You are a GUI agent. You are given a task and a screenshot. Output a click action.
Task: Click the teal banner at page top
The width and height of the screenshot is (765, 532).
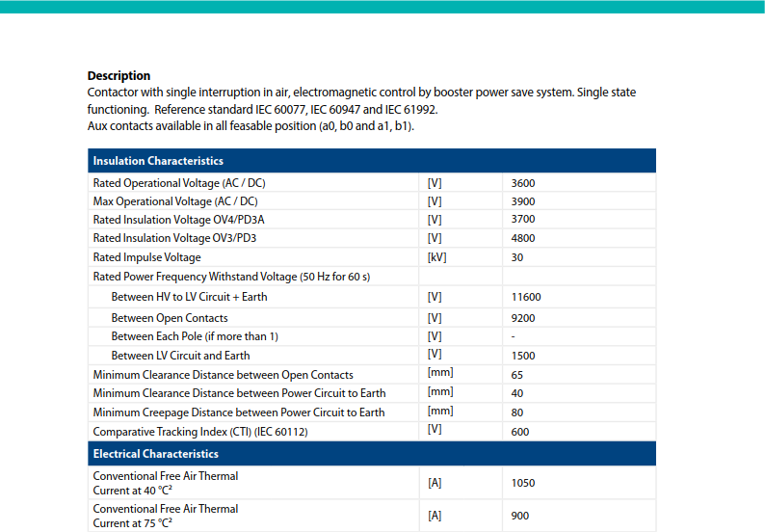coord(382,7)
